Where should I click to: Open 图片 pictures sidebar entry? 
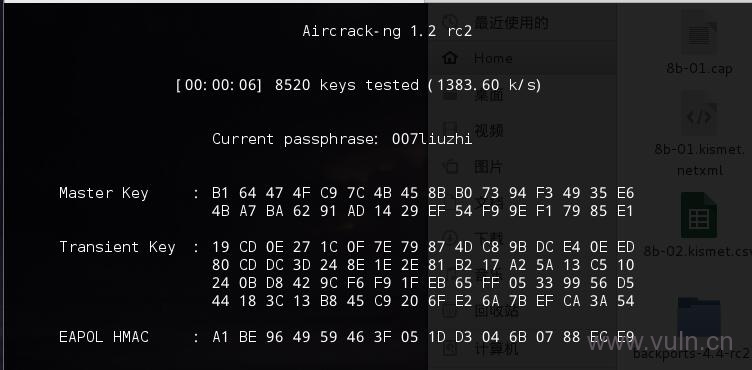point(489,167)
